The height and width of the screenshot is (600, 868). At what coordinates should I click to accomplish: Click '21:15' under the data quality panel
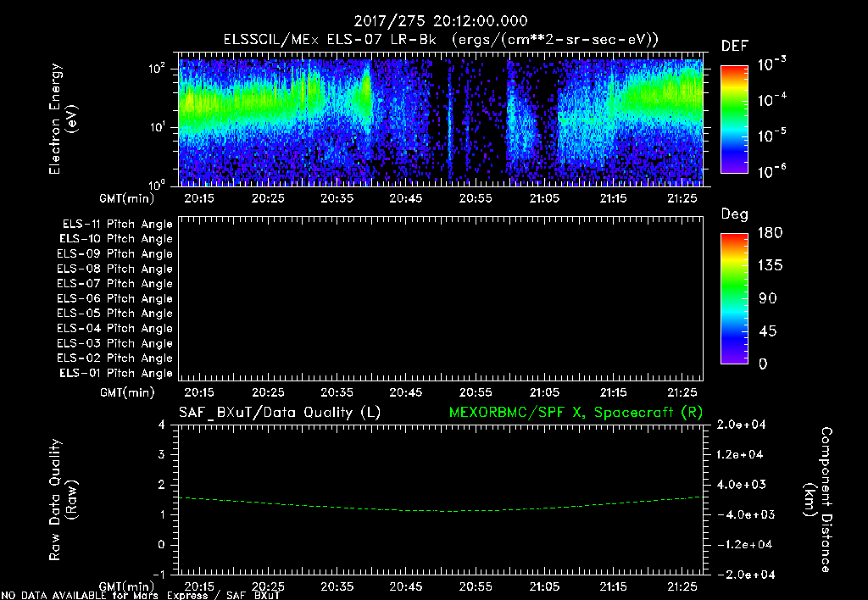(614, 586)
